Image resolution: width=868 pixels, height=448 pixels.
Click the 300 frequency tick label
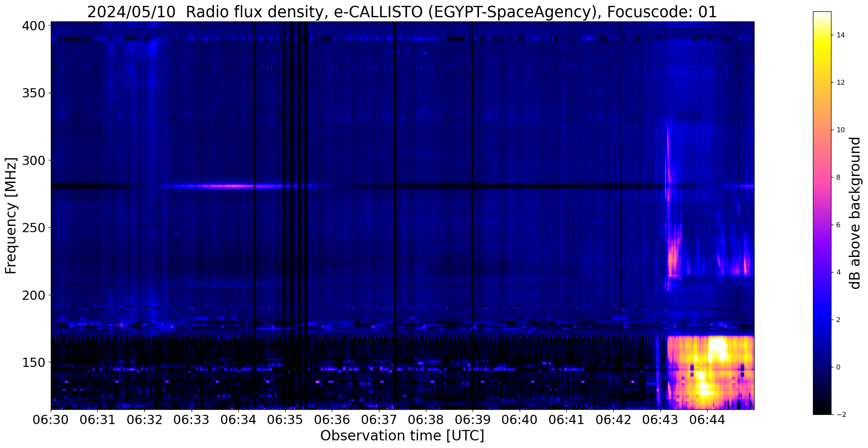(33, 160)
